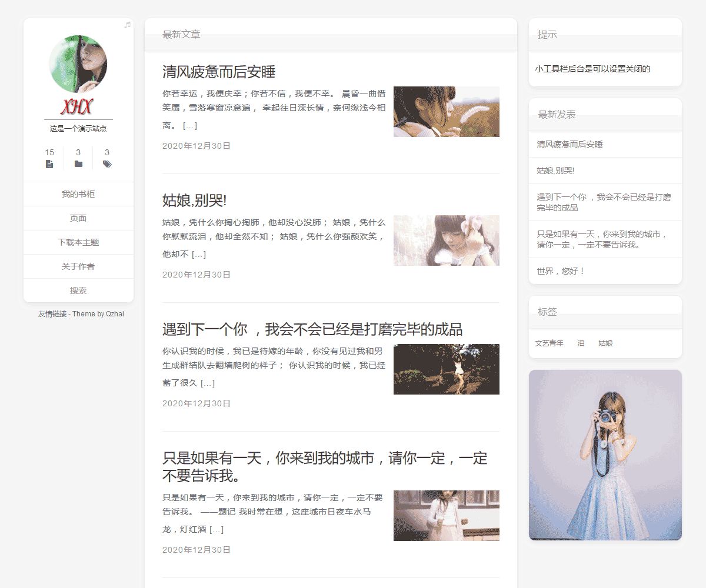Viewport: 706px width, 588px height.
Task: Click the categories folder icon
Action: coord(78,164)
